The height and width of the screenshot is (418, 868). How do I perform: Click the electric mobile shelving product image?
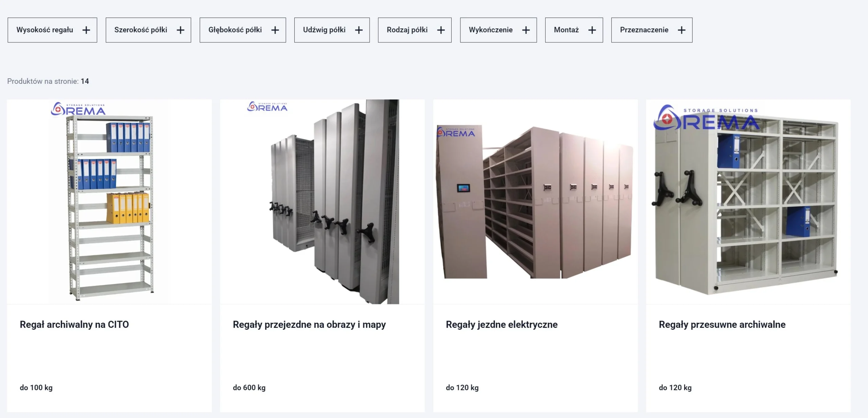(x=535, y=202)
